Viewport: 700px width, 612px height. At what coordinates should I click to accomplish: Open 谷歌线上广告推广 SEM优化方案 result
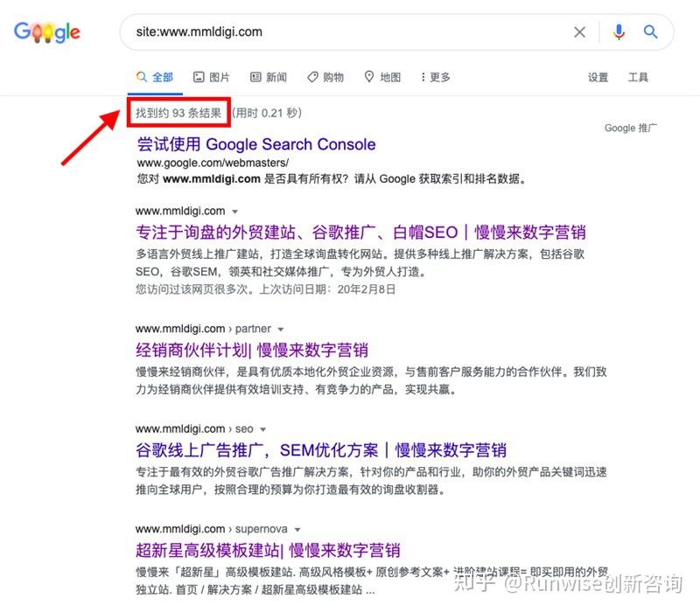pyautogui.click(x=321, y=450)
